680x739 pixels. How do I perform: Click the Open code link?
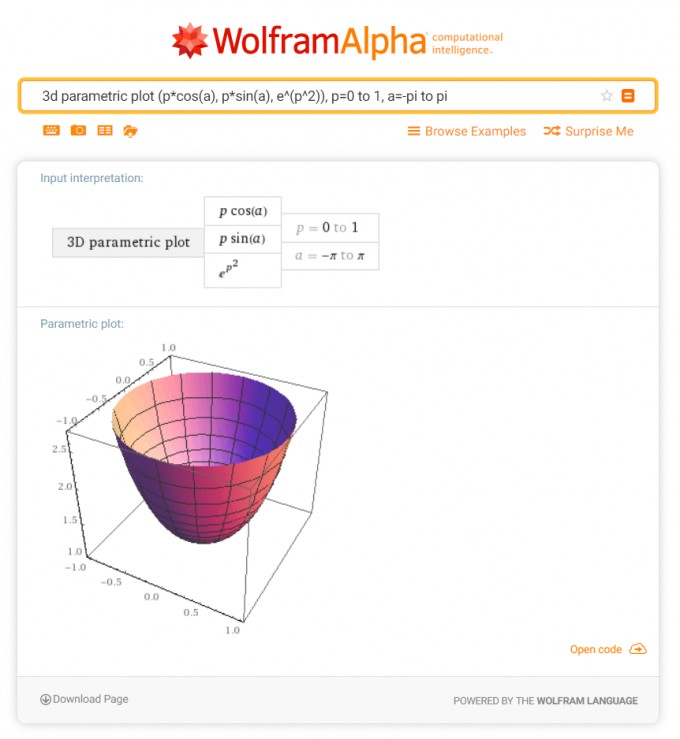pos(596,649)
